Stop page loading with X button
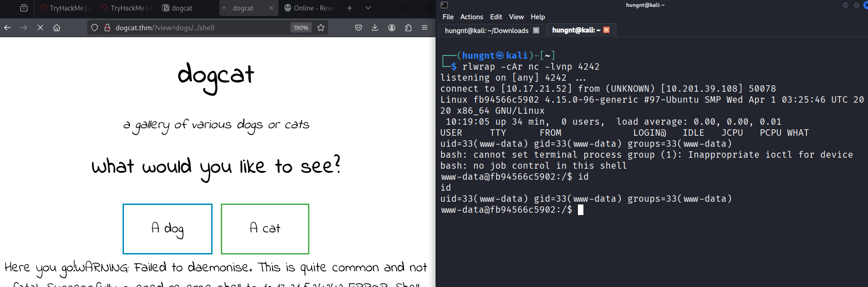Viewport: 868px width, 287px height. point(40,28)
